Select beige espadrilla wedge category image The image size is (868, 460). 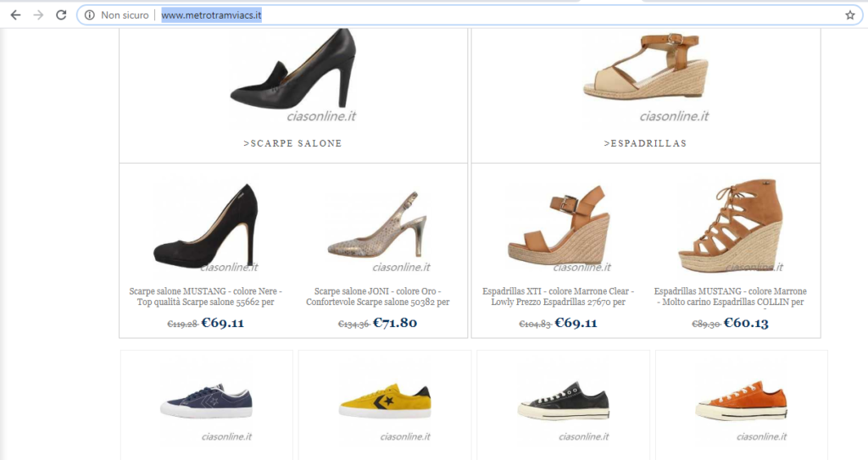click(645, 72)
